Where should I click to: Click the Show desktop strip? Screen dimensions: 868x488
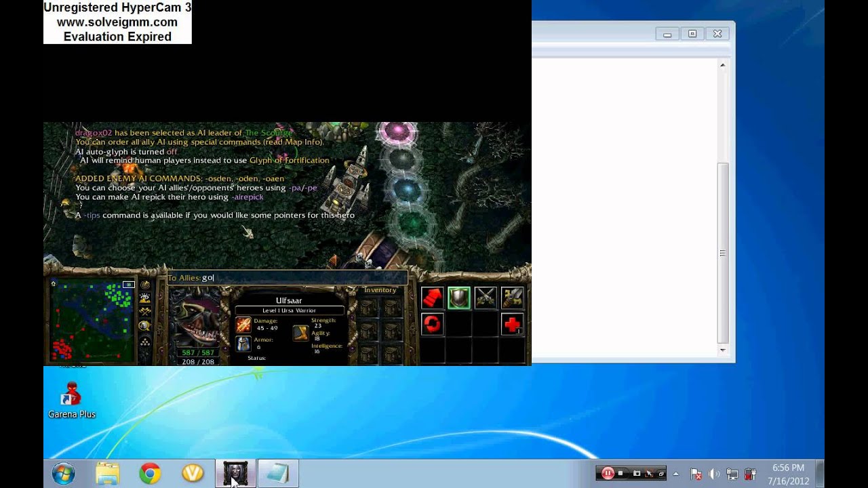click(x=820, y=474)
